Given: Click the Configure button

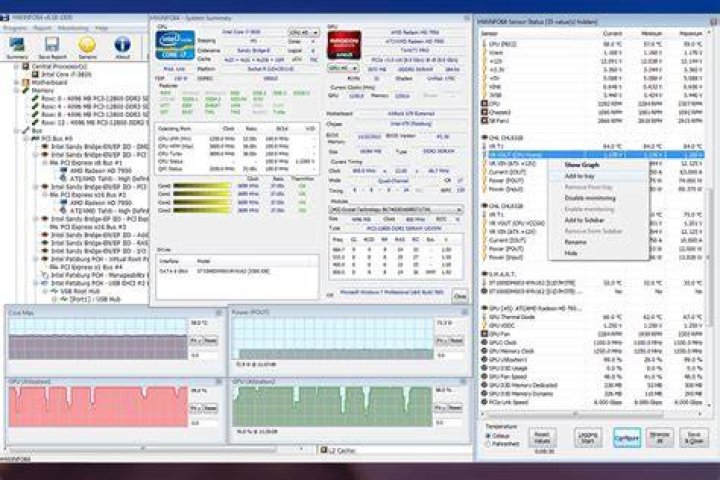Looking at the screenshot, I should (x=627, y=438).
